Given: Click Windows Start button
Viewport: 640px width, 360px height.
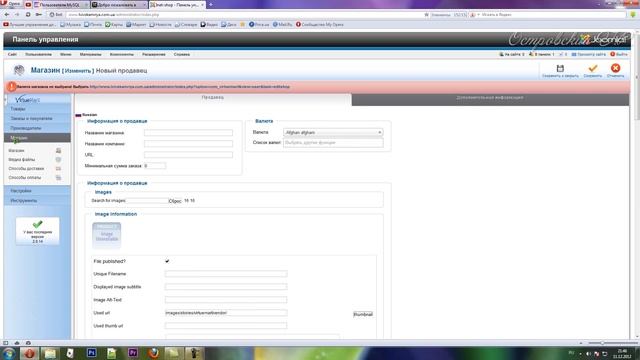Looking at the screenshot, I should [x=9, y=353].
